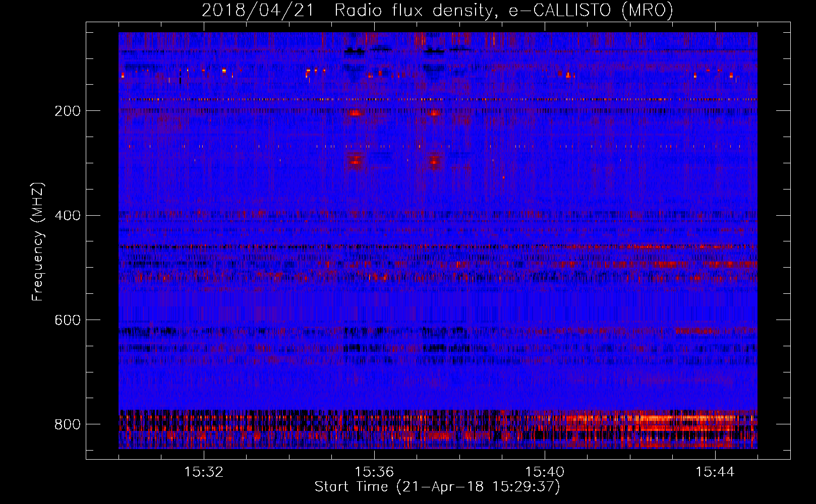Click the '200' frequency tick label
The height and width of the screenshot is (504, 816).
tap(68, 111)
